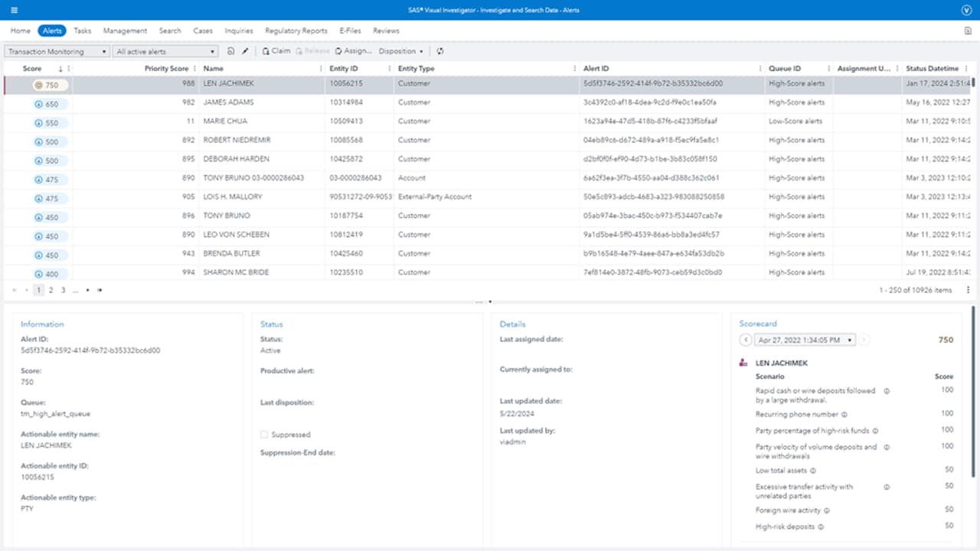Click info icon beside Low total assets

[x=813, y=471]
